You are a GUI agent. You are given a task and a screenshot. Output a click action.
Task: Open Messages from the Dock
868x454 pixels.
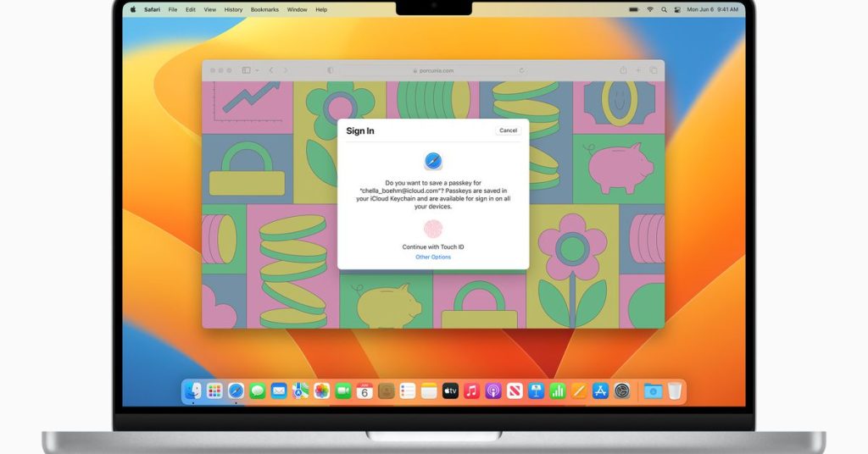pos(257,390)
